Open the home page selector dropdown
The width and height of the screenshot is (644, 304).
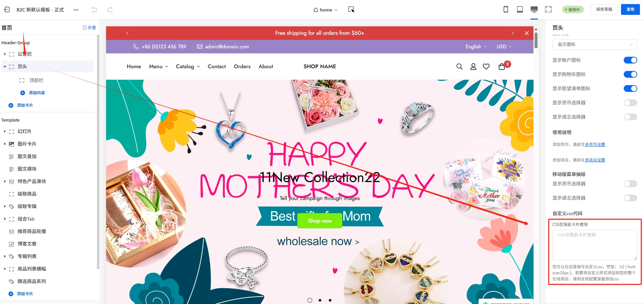point(325,10)
